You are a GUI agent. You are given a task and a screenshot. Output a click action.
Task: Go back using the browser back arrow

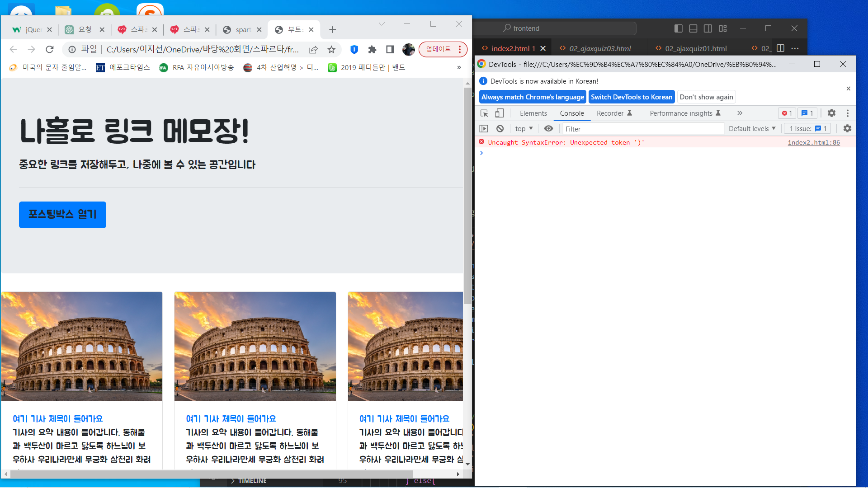(13, 49)
